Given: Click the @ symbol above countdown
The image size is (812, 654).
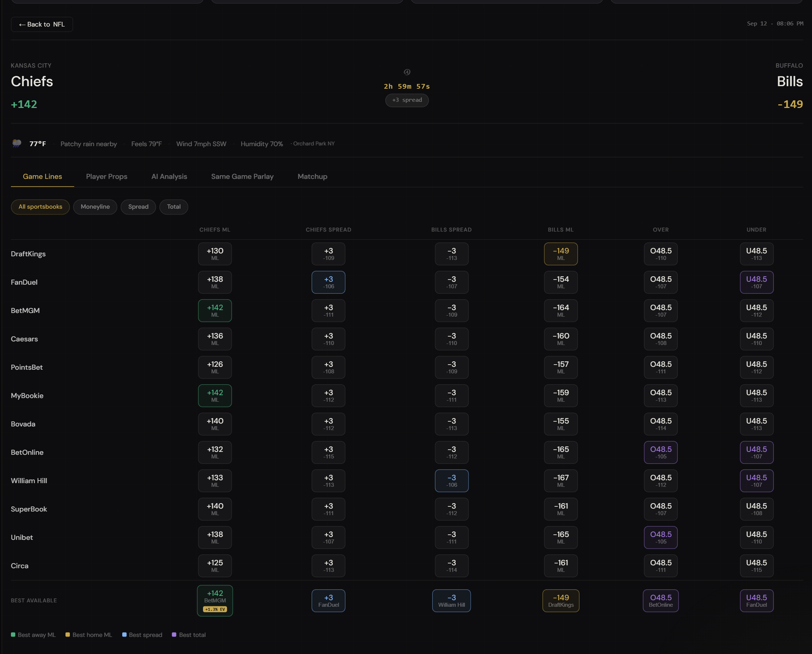Looking at the screenshot, I should click(x=407, y=72).
